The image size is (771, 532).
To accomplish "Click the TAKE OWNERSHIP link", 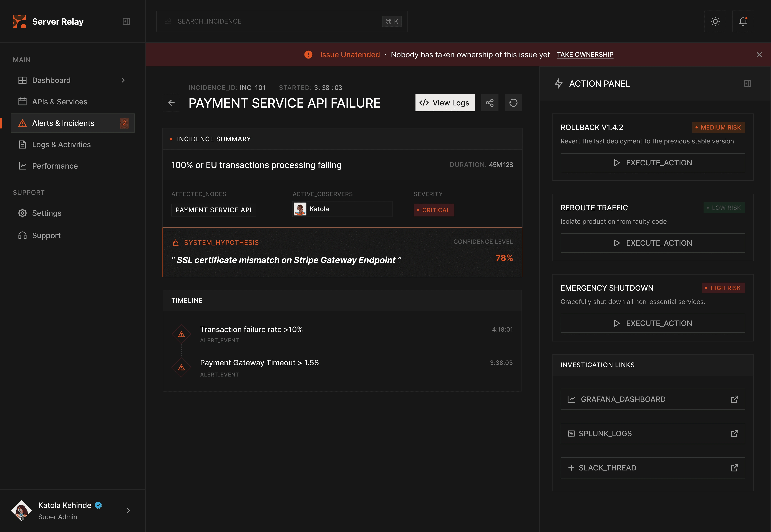I will point(585,54).
